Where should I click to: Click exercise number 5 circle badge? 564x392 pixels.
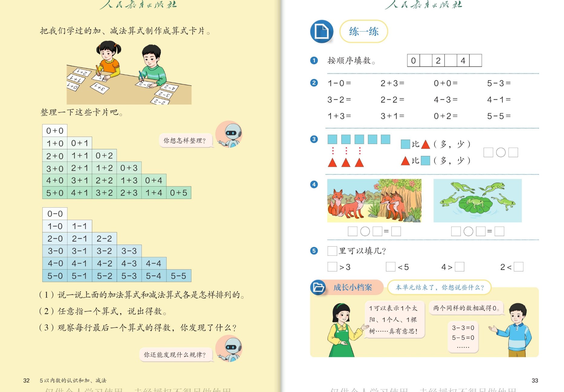[x=314, y=251]
